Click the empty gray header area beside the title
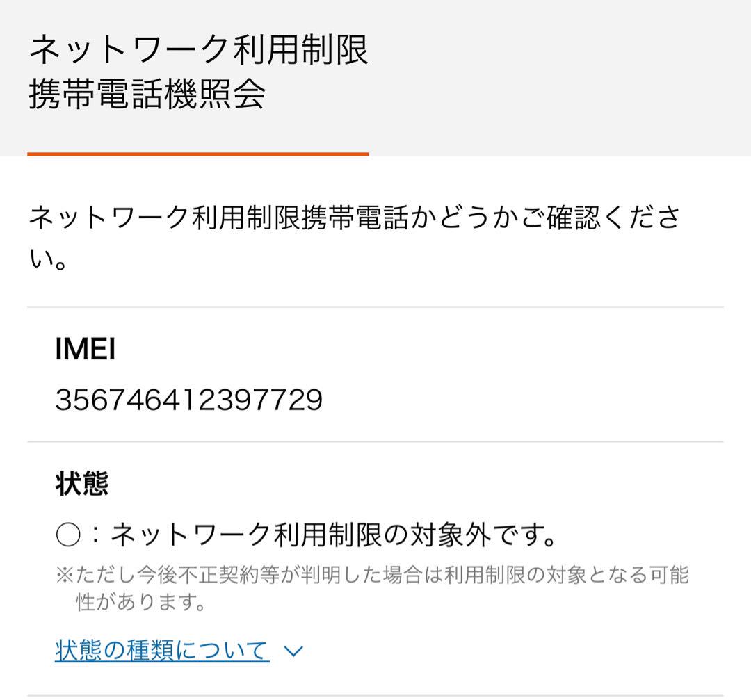The height and width of the screenshot is (700, 751). pos(560,76)
